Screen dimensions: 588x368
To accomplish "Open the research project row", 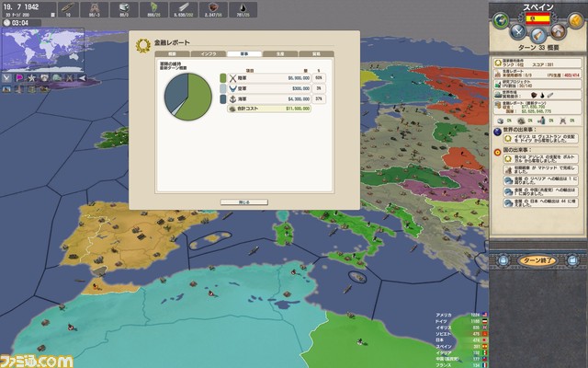I will [x=537, y=84].
